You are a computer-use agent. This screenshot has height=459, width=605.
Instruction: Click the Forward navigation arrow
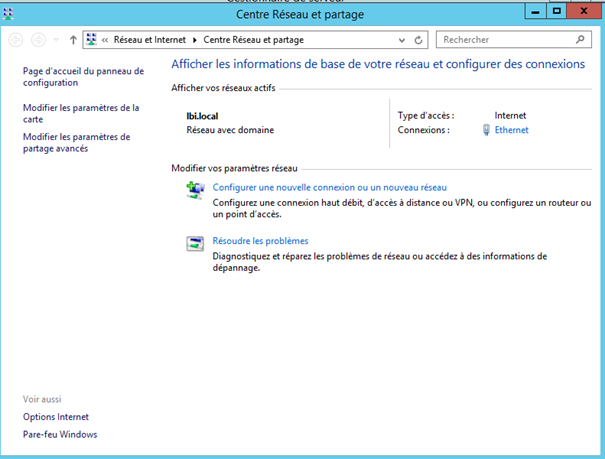click(x=37, y=40)
